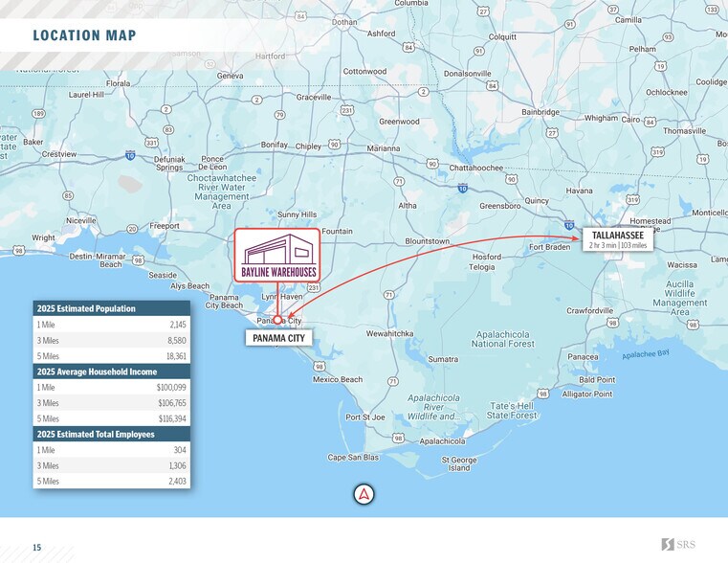
Task: Click the employees value 304
Action: click(x=180, y=450)
